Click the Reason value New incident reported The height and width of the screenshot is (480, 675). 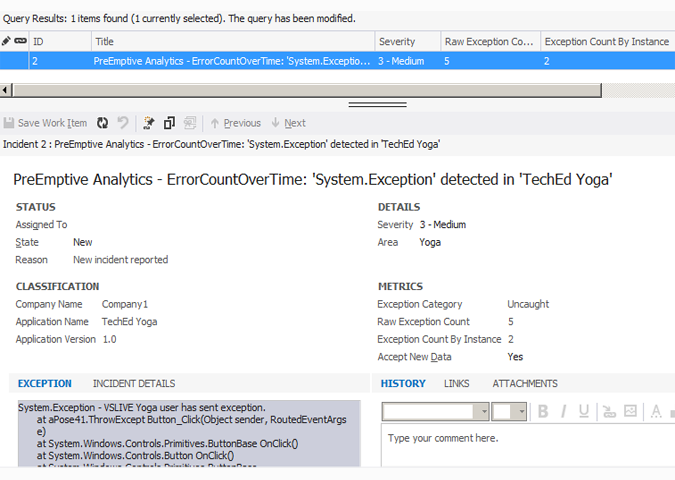coord(121,260)
